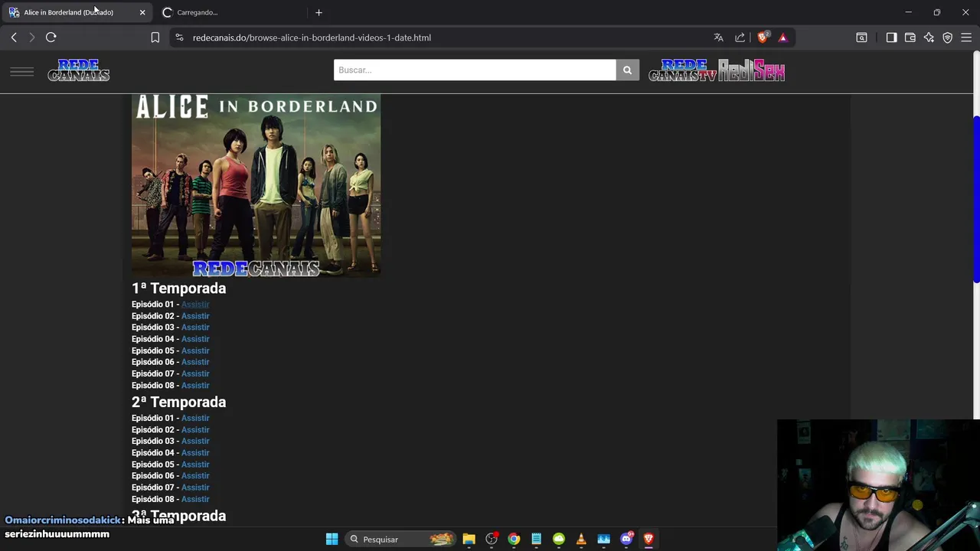Click the Alice in Borderland poster image
Viewport: 980px width, 551px height.
[x=256, y=185]
